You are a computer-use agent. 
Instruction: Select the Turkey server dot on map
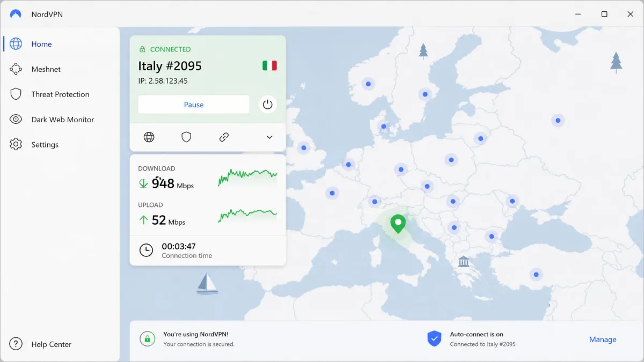click(x=536, y=275)
